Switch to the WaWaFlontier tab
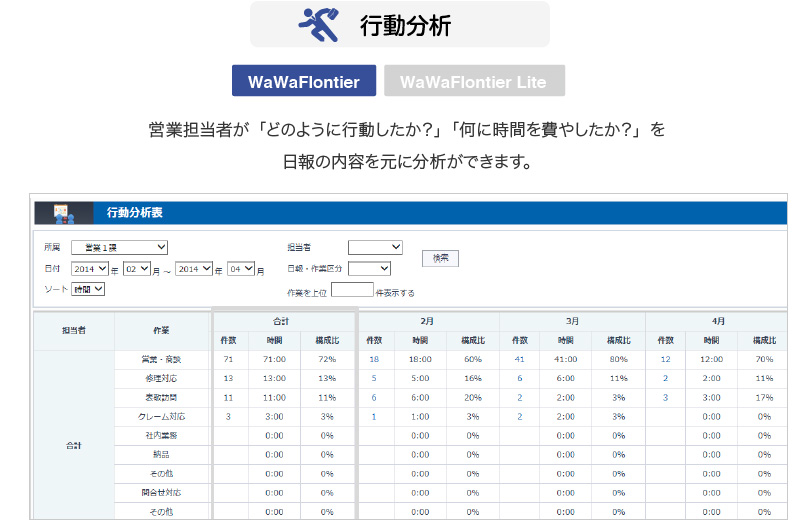This screenshot has height=525, width=800. pos(303,81)
